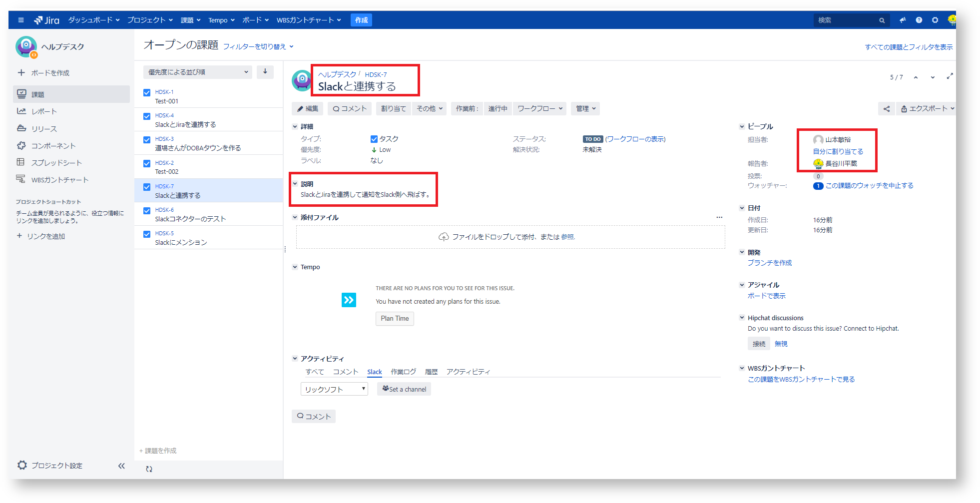This screenshot has height=503, width=980.
Task: Open the user profile avatar menu
Action: (951, 20)
